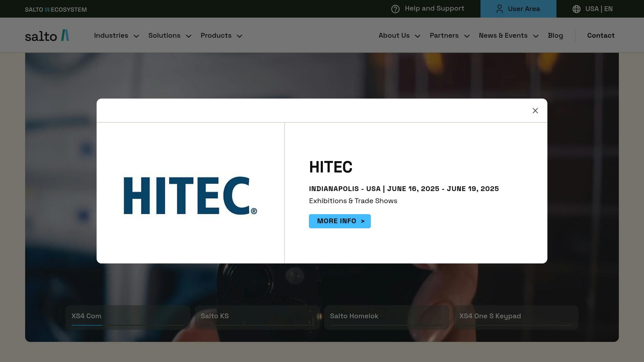Open the About Us menu
The width and height of the screenshot is (644, 362).
394,36
